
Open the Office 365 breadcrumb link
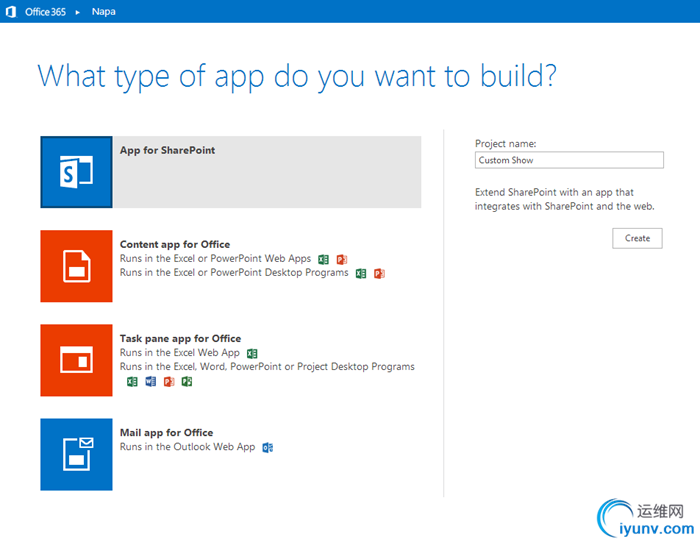click(45, 12)
